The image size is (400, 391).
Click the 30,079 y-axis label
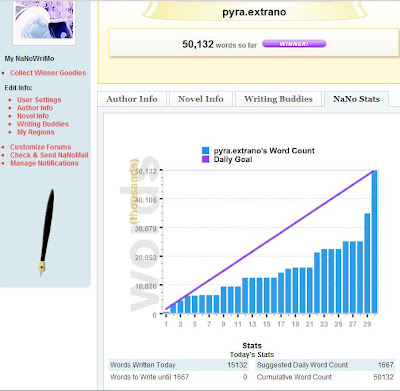click(145, 229)
